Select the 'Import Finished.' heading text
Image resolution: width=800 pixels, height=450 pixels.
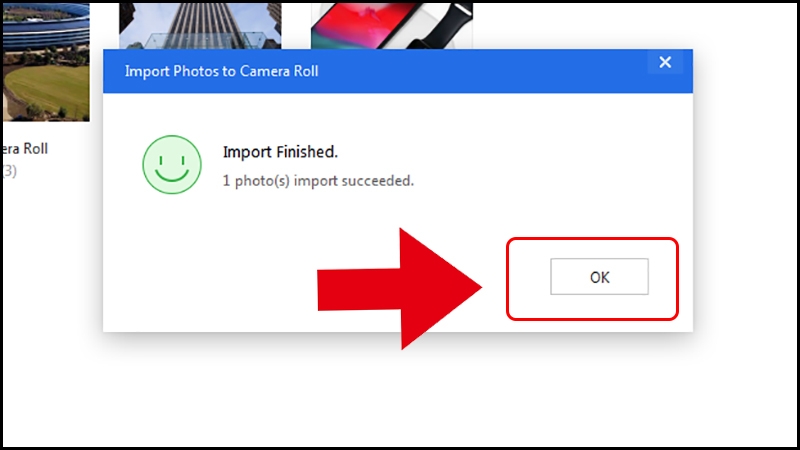point(280,152)
